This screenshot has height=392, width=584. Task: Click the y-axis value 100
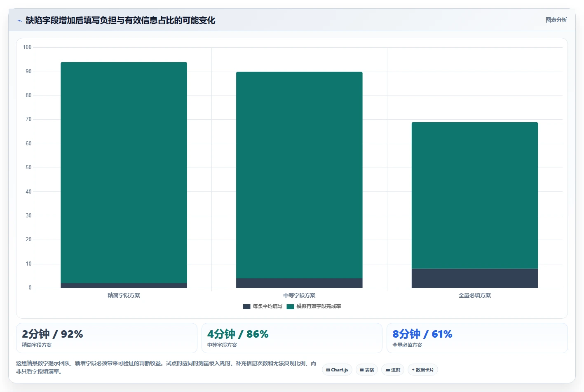(x=27, y=47)
